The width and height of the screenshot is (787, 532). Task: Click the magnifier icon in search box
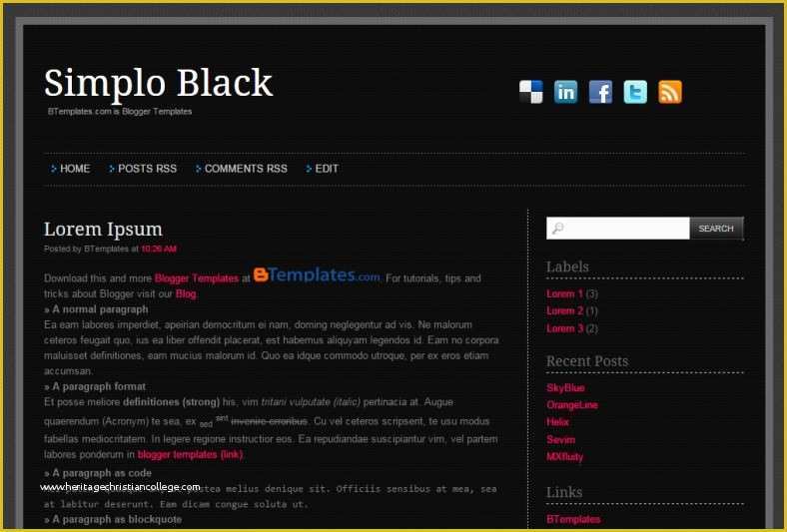tap(557, 229)
